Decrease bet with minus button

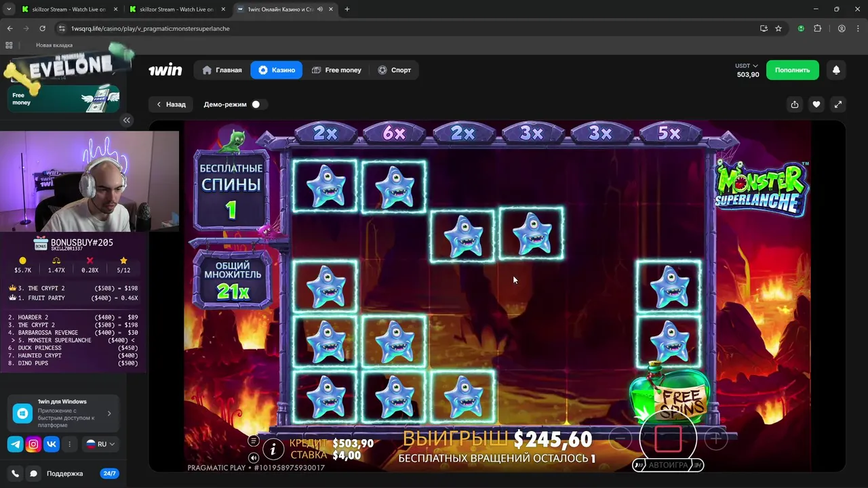coord(620,439)
